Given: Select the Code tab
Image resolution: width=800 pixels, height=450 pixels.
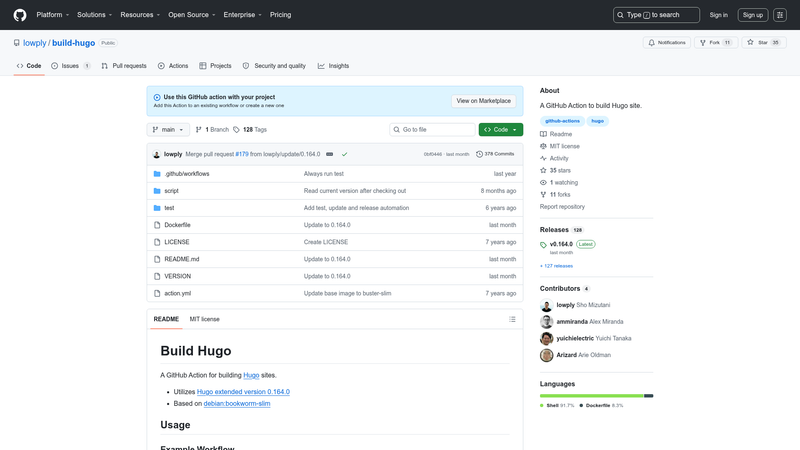Looking at the screenshot, I should (x=29, y=66).
